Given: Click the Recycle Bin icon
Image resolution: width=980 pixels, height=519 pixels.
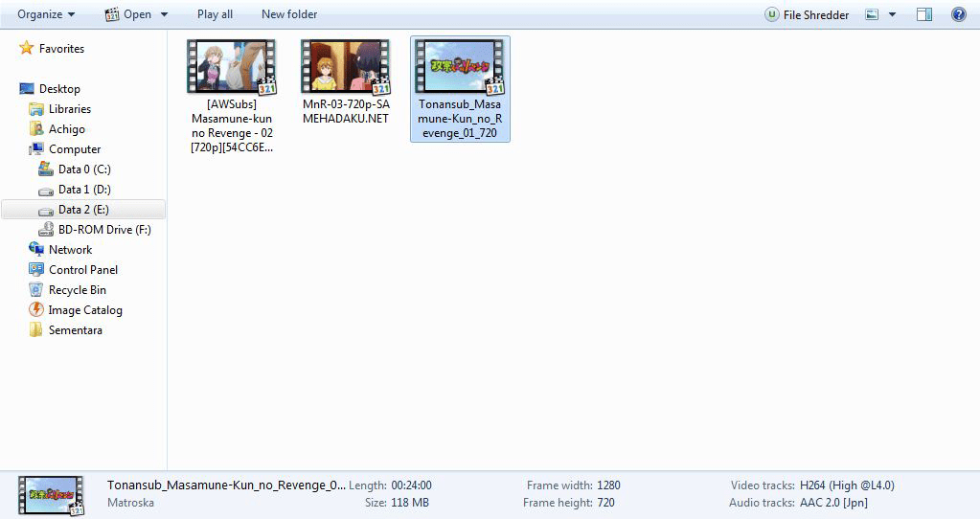Looking at the screenshot, I should 36,289.
